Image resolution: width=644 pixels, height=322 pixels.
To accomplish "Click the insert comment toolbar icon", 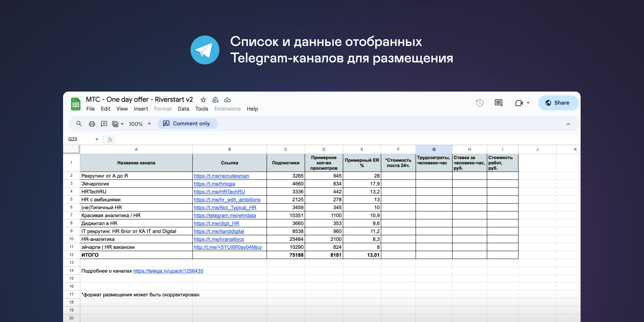I will tap(104, 124).
